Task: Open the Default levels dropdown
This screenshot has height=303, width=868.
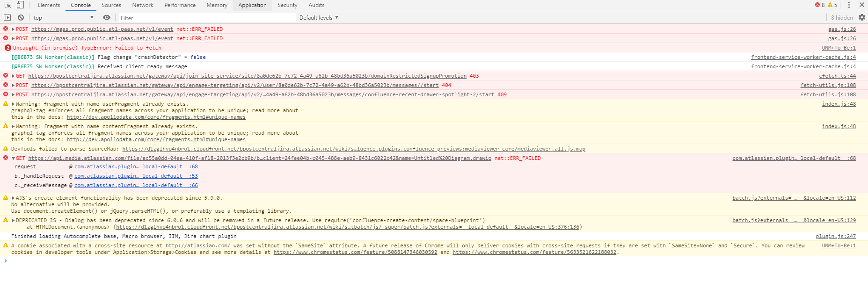Action: click(319, 18)
